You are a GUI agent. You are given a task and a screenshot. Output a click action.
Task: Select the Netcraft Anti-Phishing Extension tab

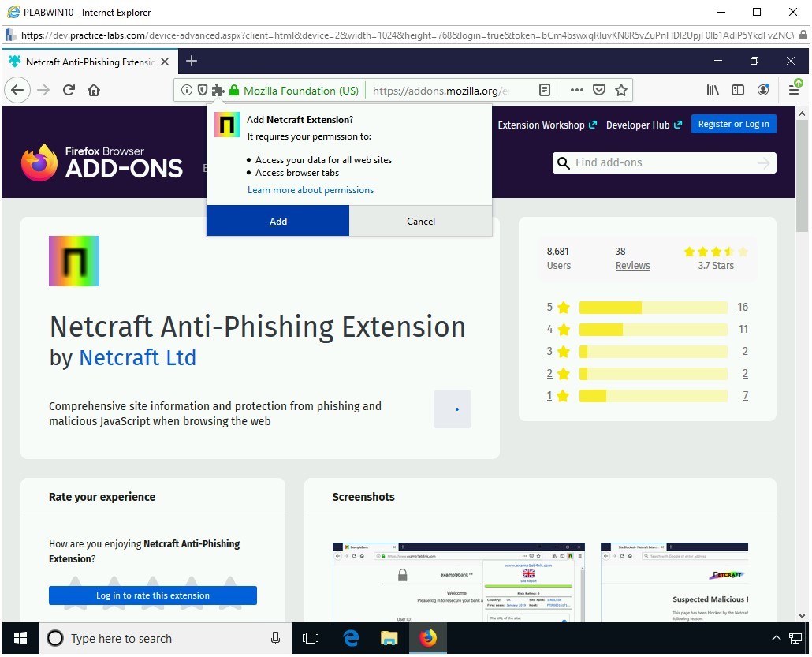tap(87, 62)
